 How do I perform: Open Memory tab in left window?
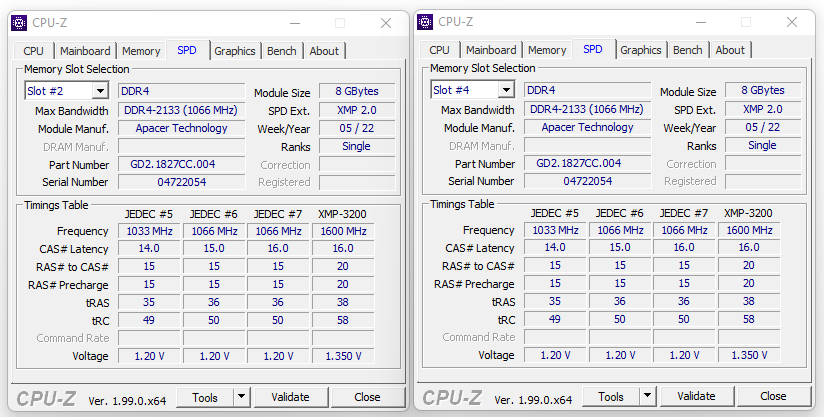coord(141,51)
